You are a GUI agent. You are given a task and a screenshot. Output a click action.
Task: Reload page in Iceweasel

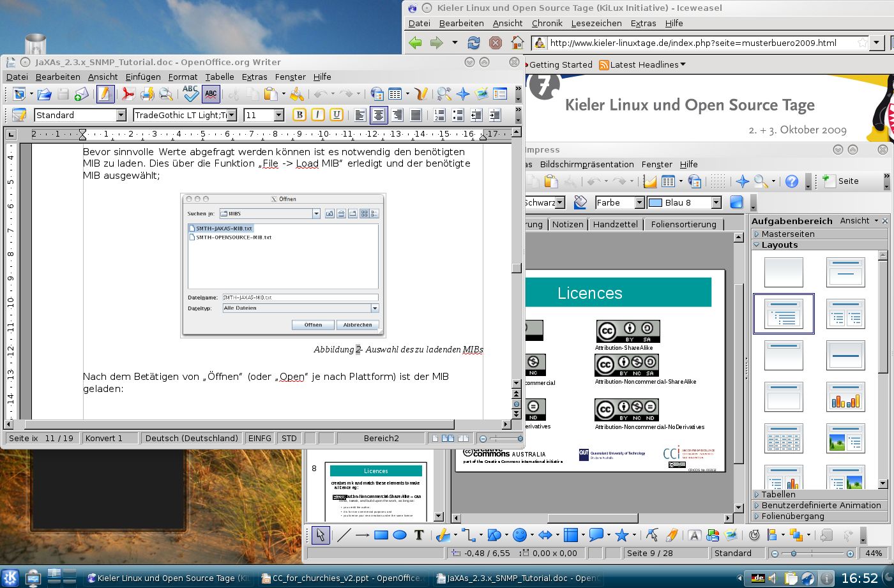click(x=474, y=43)
